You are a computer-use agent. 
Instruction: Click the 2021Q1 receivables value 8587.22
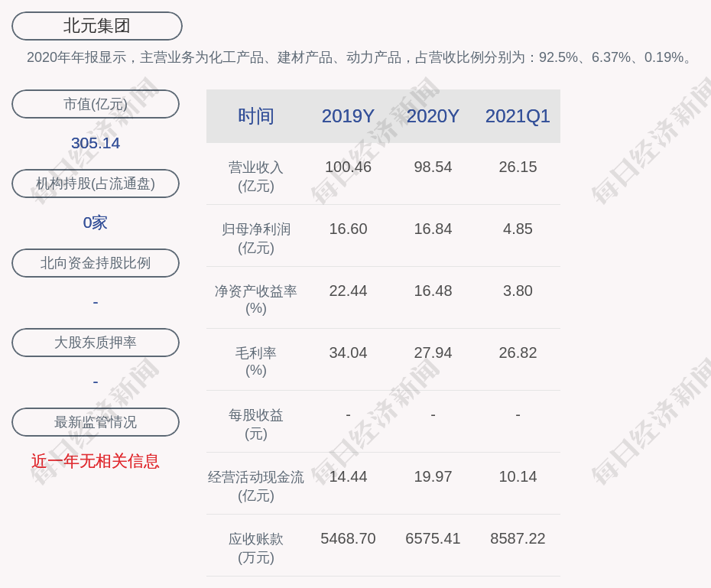point(518,538)
